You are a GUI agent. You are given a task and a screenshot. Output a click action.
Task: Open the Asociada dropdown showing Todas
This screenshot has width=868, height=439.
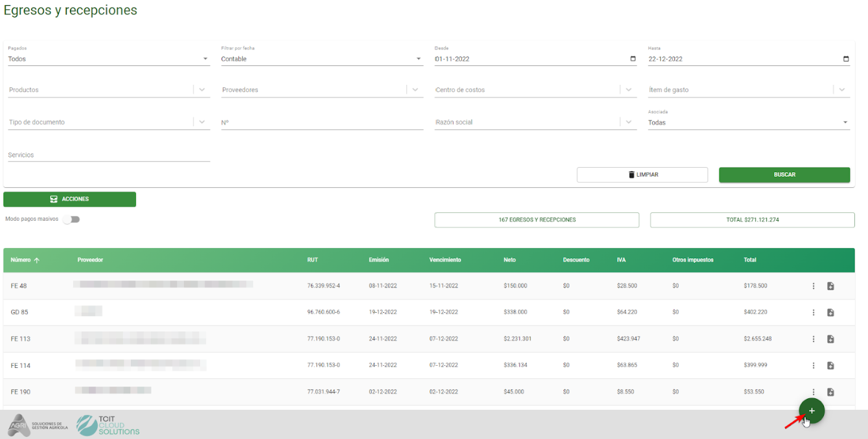tap(749, 122)
